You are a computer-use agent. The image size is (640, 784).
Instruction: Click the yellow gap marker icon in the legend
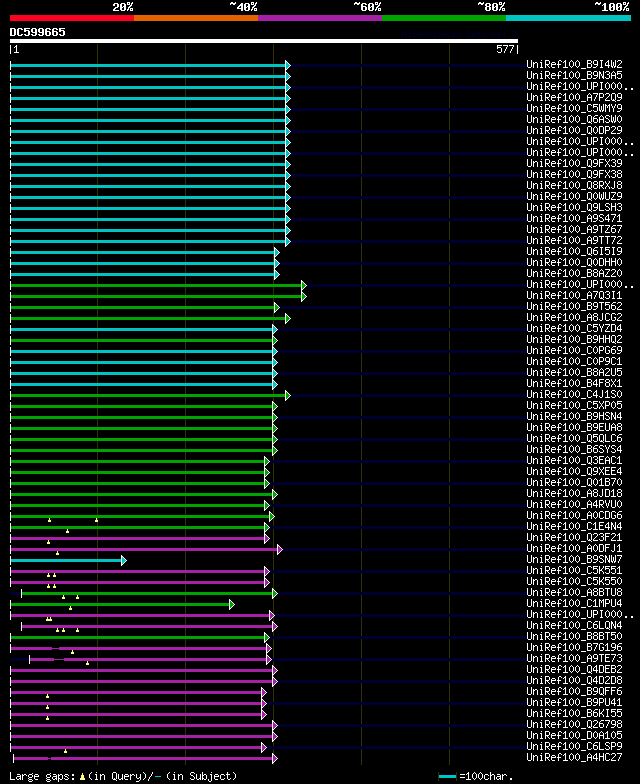(x=82, y=777)
